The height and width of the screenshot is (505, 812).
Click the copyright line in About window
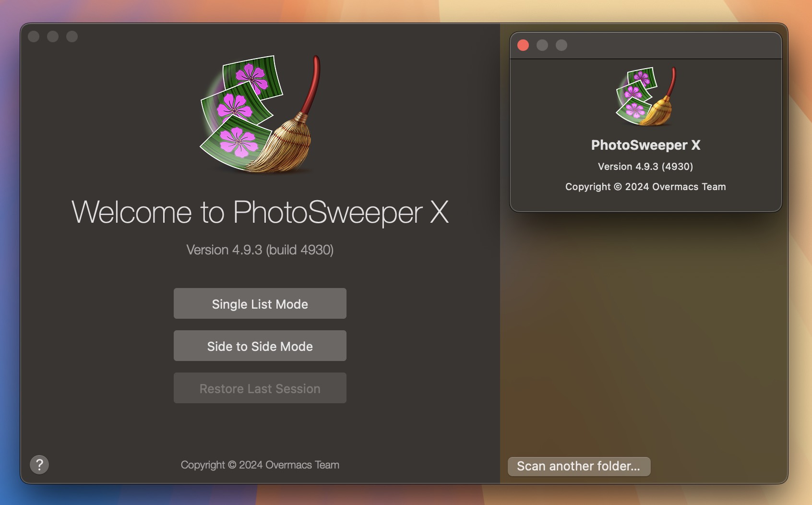tap(645, 187)
